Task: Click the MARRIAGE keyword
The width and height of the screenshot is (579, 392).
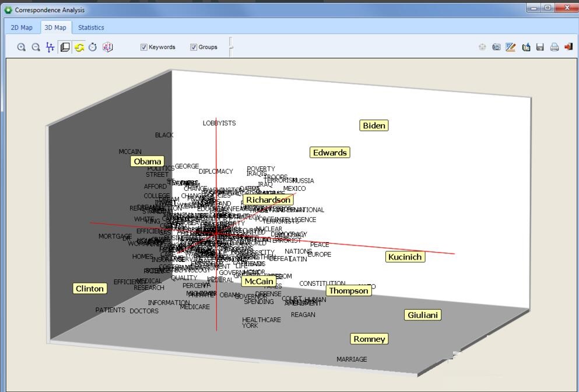Action: coord(352,359)
